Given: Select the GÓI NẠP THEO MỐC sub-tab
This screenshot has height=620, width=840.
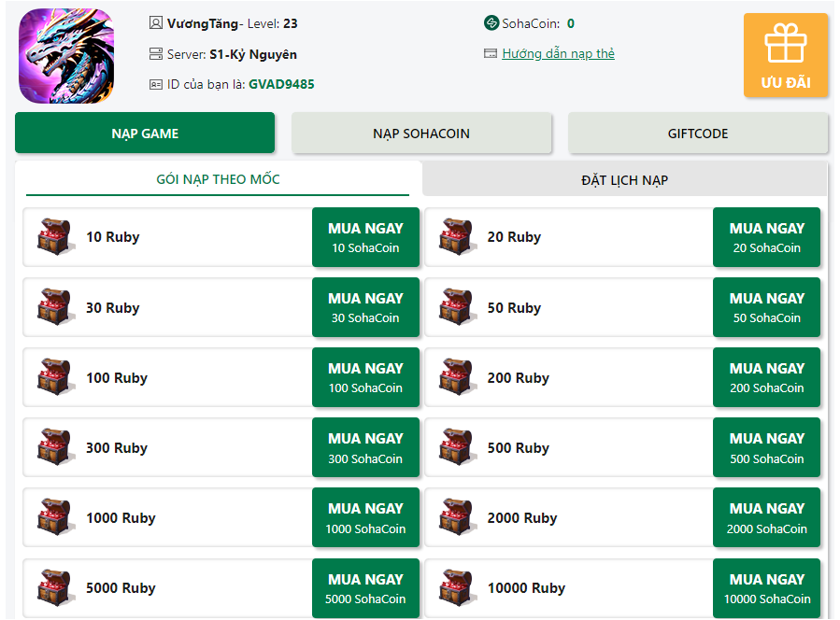Looking at the screenshot, I should pyautogui.click(x=218, y=179).
